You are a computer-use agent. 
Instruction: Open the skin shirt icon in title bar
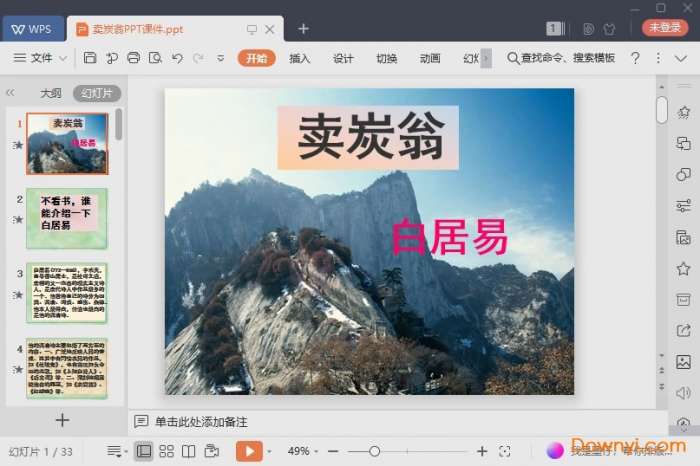(x=609, y=29)
